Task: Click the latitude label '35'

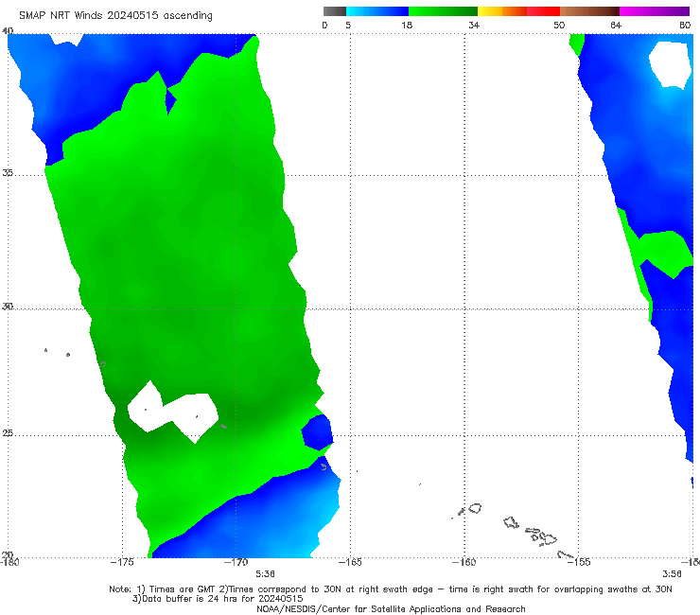Action: point(8,172)
